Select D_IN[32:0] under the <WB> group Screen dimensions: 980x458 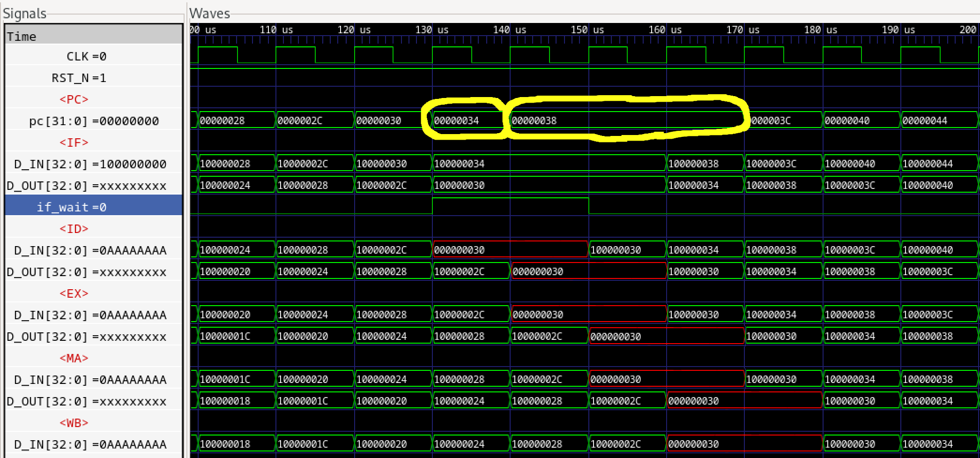(90, 444)
